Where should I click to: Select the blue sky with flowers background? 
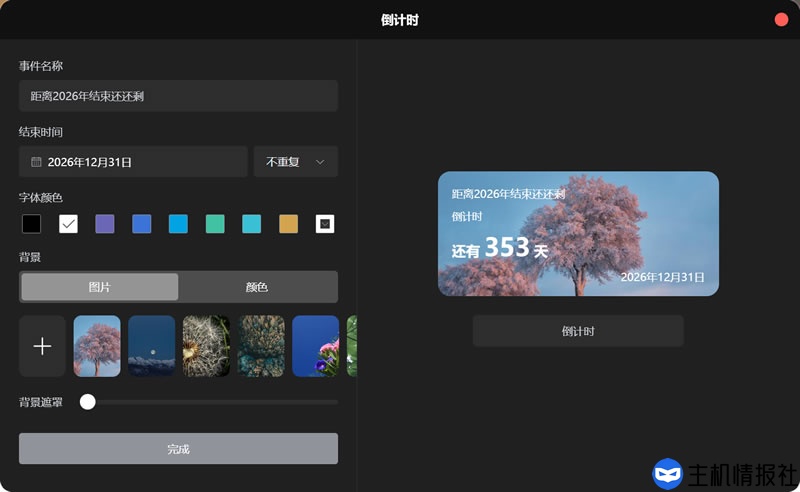pos(315,346)
